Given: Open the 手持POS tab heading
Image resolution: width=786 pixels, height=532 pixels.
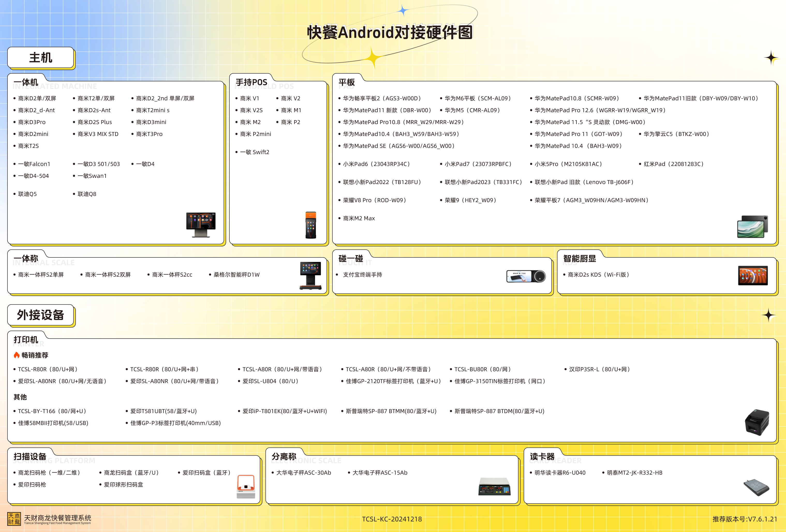Looking at the screenshot, I should 251,82.
